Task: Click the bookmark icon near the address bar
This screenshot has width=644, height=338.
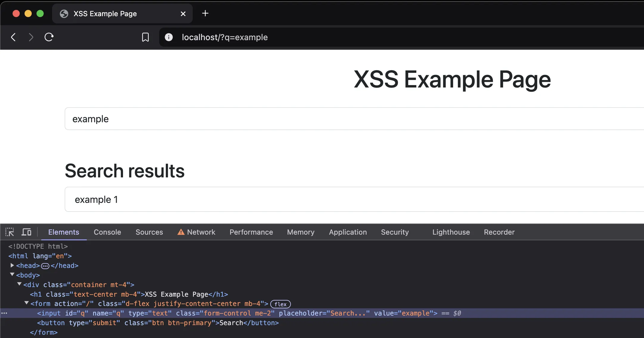Action: pos(145,37)
